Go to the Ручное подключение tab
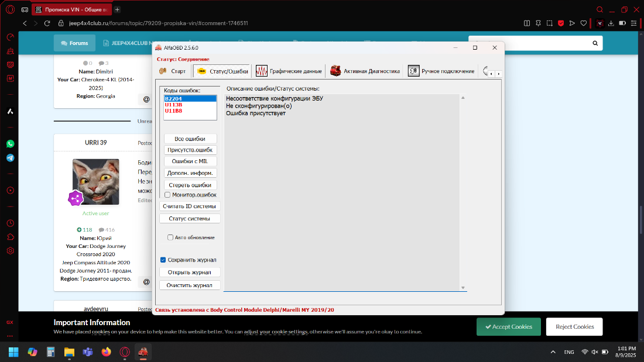The height and width of the screenshot is (362, 644). click(441, 71)
